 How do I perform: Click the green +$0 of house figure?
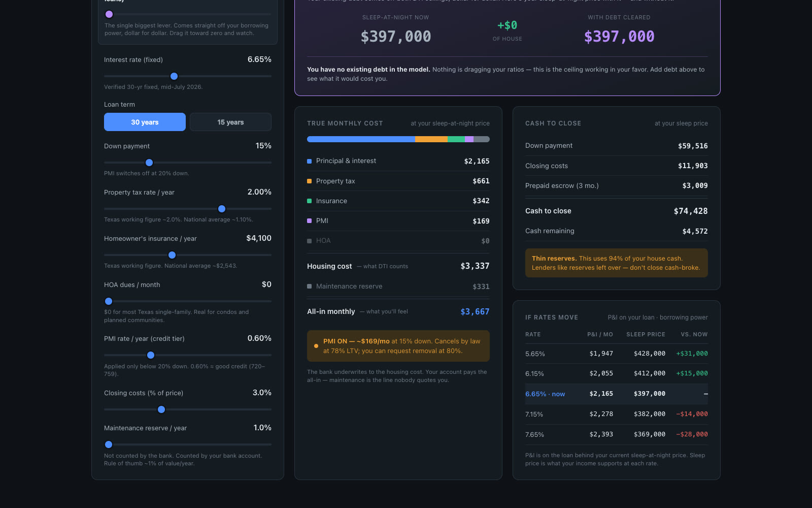pyautogui.click(x=507, y=25)
